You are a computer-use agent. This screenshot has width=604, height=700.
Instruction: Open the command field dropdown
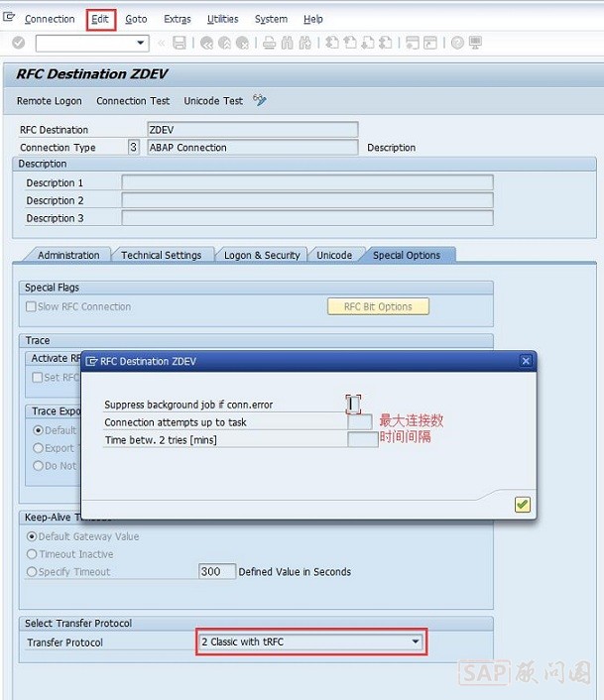pos(140,43)
